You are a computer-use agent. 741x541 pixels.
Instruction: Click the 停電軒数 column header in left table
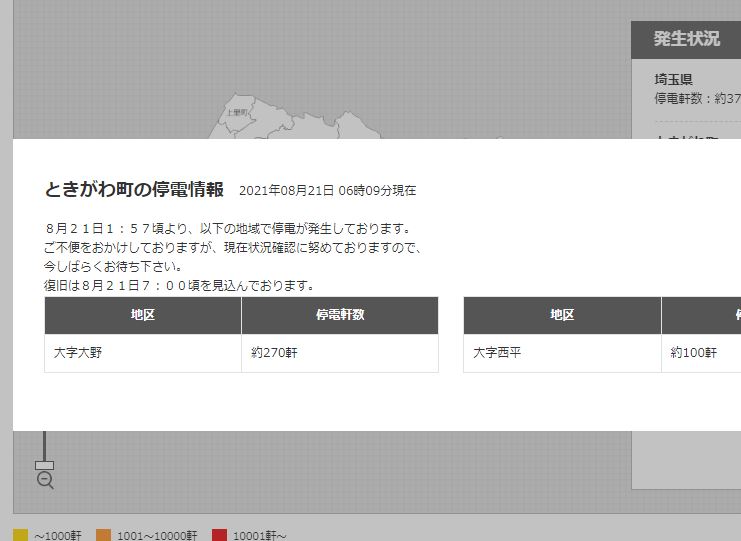pos(340,315)
